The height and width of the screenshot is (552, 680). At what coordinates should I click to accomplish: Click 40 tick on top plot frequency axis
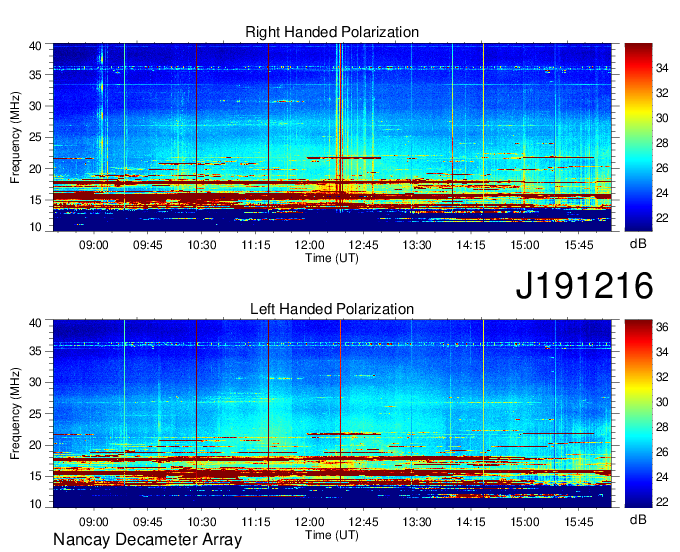click(35, 46)
